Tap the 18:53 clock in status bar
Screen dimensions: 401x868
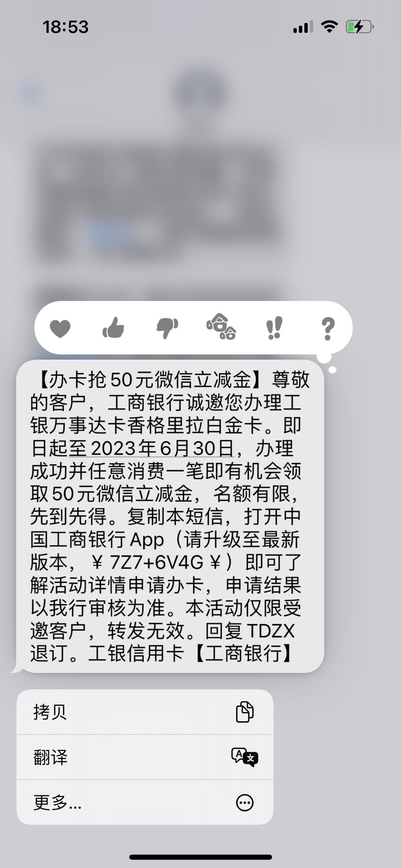66,27
